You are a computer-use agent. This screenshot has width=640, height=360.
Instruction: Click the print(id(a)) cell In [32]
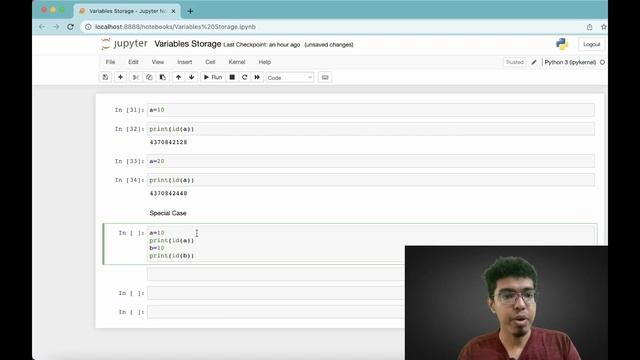(x=371, y=129)
